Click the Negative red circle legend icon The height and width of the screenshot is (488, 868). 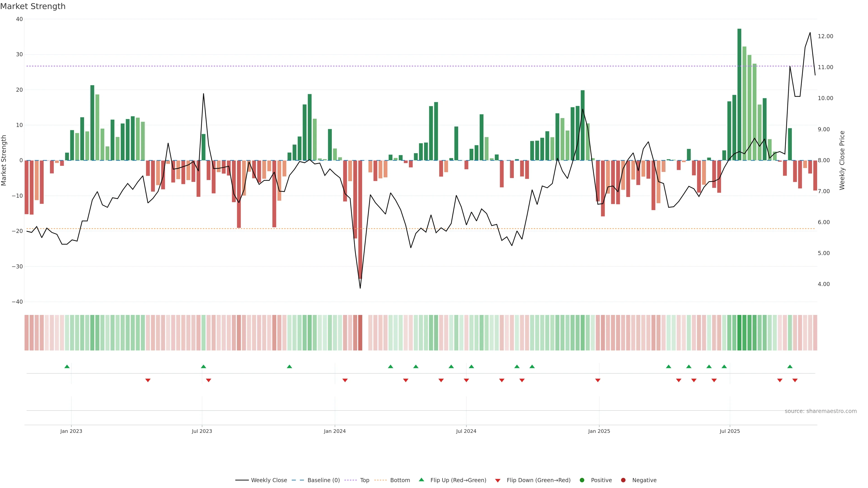(x=623, y=480)
